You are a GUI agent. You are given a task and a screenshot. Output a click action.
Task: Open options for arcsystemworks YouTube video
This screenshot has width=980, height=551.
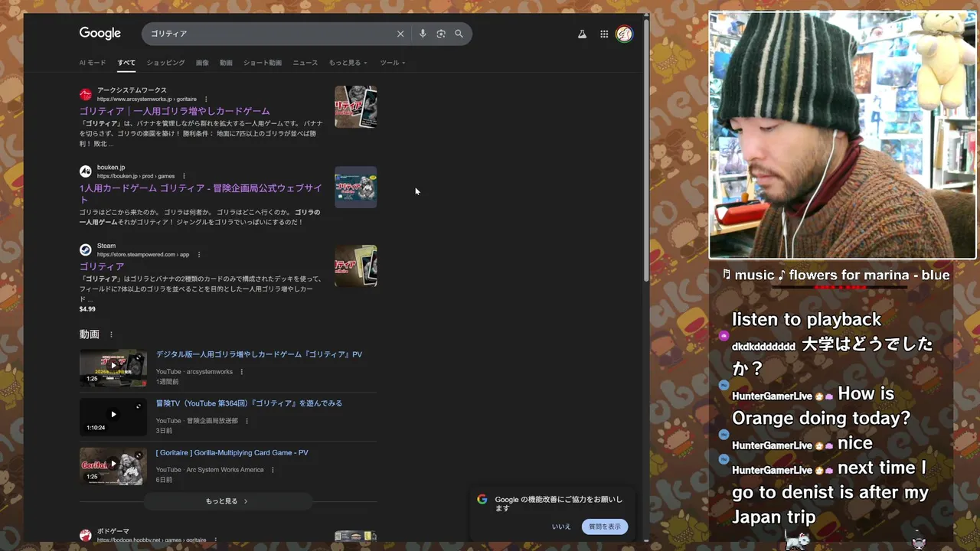coord(241,372)
